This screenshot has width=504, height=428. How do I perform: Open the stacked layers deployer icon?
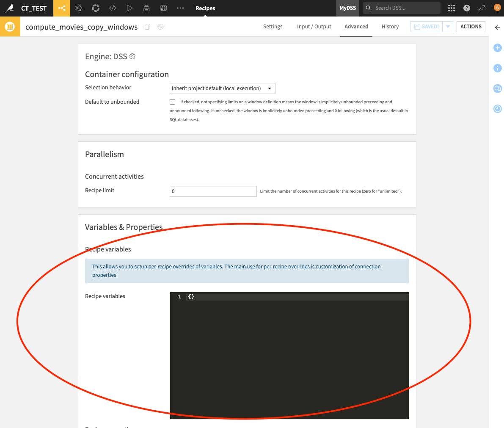[146, 8]
